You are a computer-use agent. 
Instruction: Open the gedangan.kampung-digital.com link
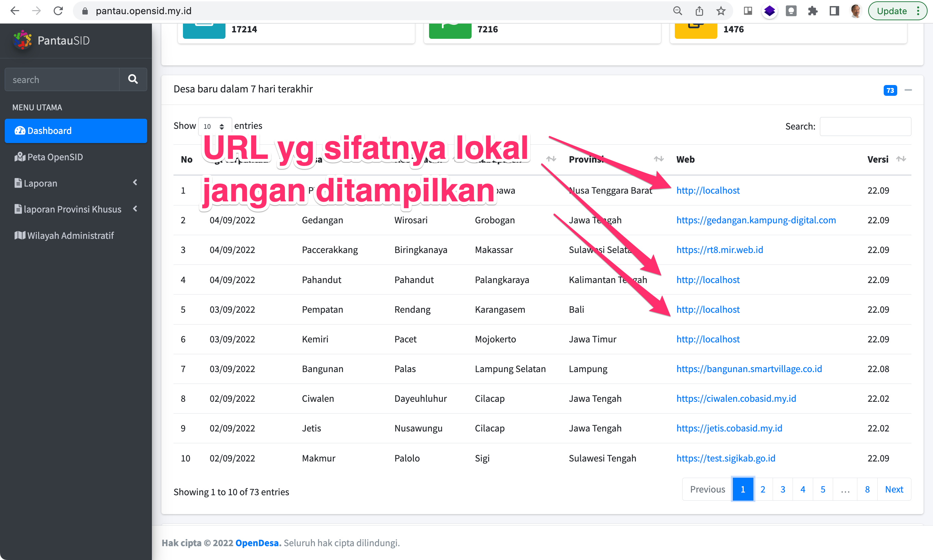click(x=756, y=220)
